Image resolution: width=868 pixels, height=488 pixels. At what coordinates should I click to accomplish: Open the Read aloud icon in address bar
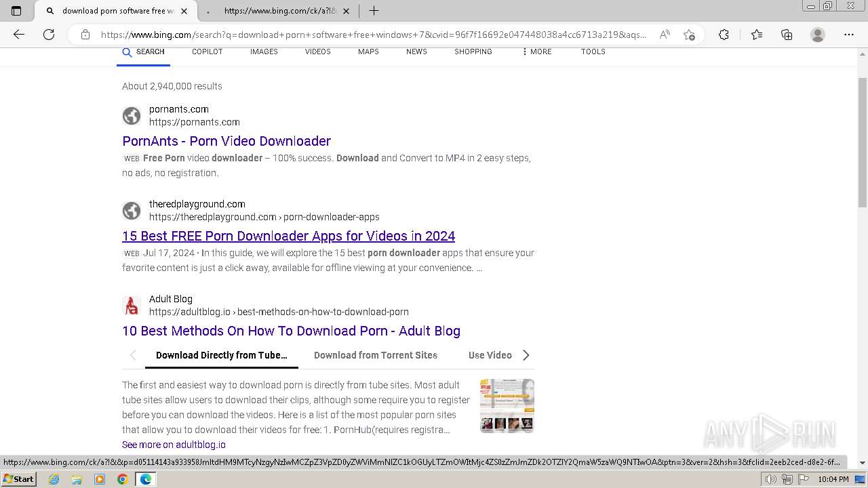pos(665,35)
